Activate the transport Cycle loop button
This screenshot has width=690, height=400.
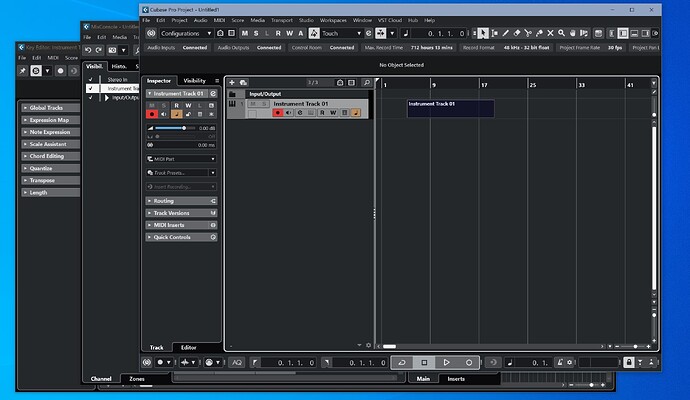[401, 361]
